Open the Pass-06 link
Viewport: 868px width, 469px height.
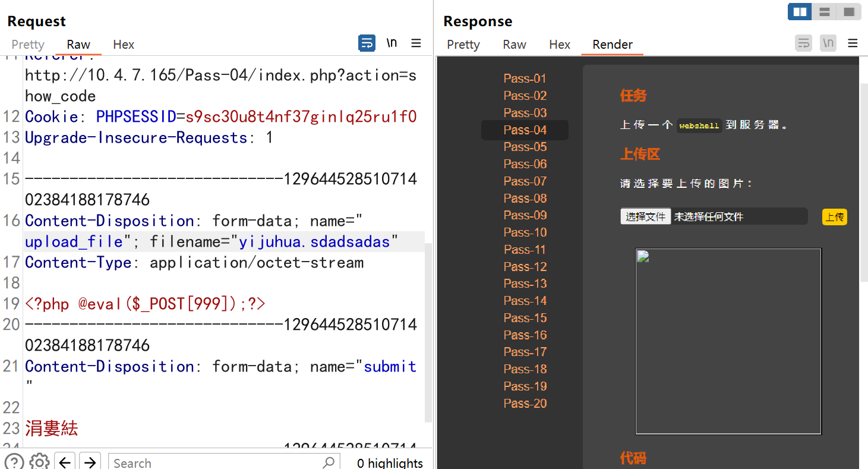525,164
